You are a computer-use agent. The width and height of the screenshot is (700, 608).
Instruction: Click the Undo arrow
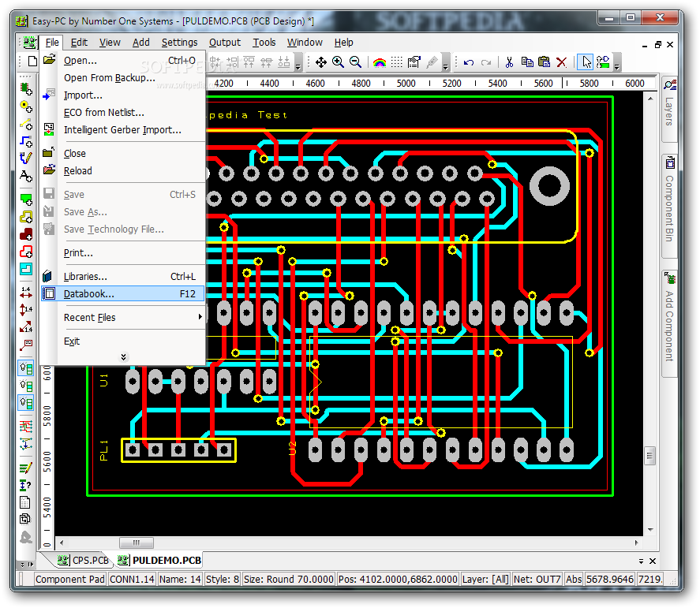[468, 62]
